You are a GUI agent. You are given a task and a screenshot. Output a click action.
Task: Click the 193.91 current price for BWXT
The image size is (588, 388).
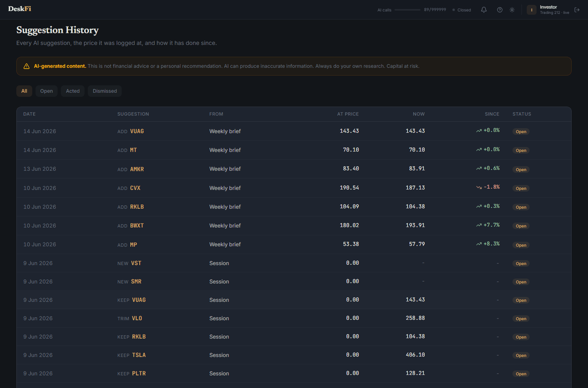415,225
